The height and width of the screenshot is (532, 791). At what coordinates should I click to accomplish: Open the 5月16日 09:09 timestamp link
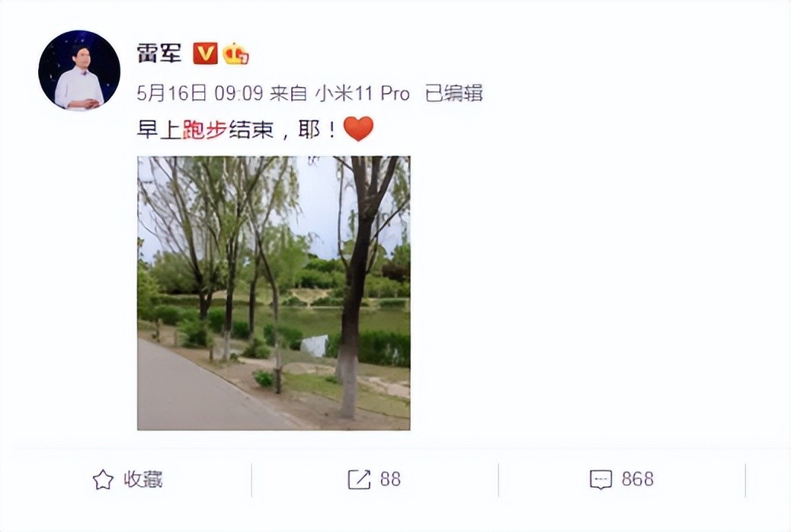pos(200,94)
